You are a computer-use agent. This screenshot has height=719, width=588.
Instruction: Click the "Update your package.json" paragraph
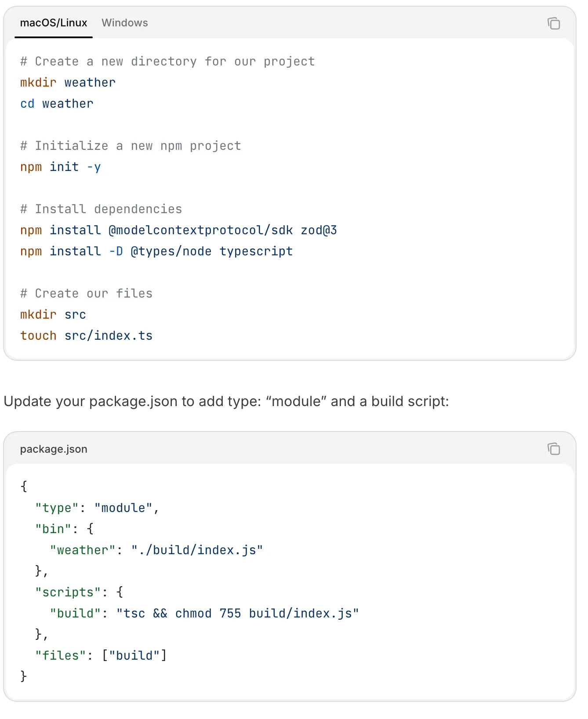pos(226,401)
